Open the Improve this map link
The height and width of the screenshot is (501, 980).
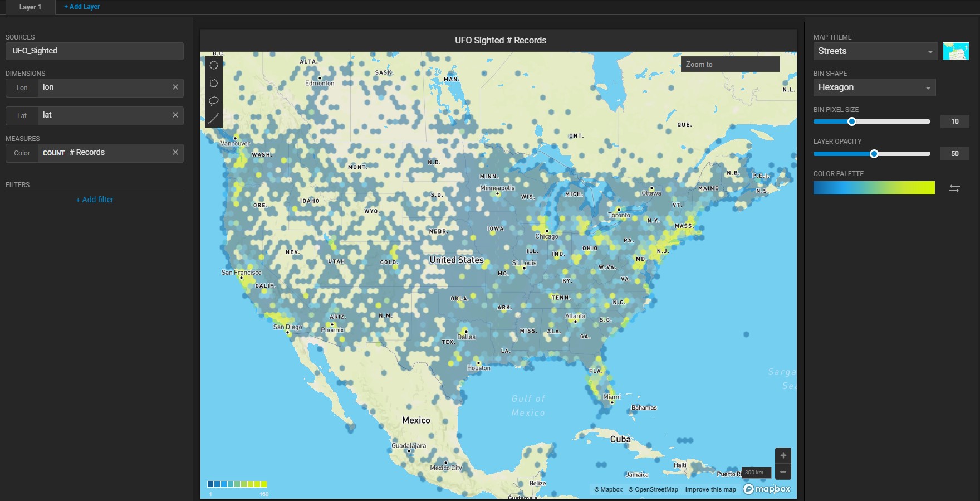point(710,489)
